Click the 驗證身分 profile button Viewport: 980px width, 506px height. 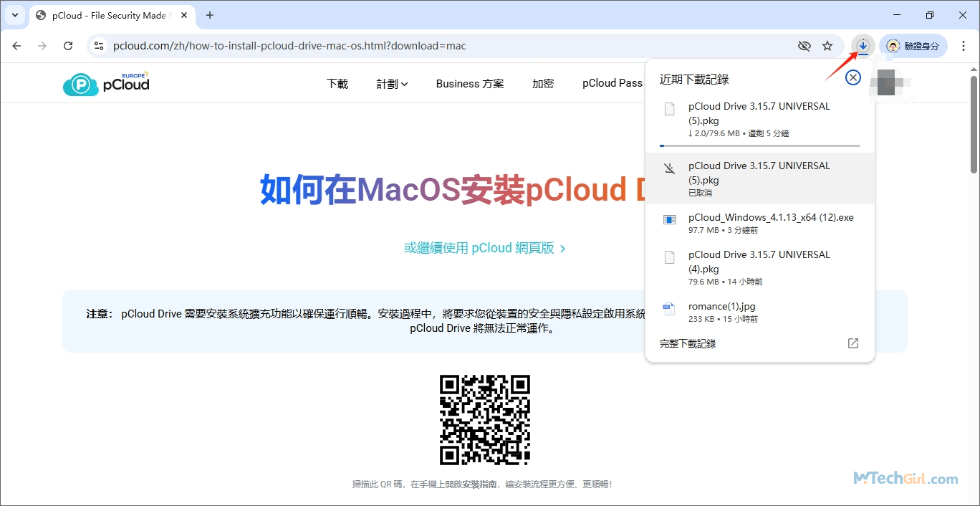pyautogui.click(x=913, y=46)
